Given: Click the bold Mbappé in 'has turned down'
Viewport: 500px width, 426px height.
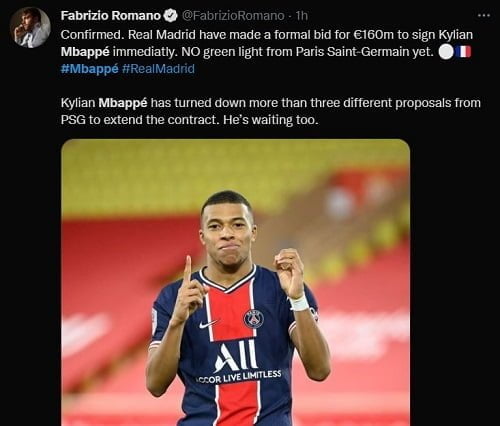Looking at the screenshot, I should [123, 103].
